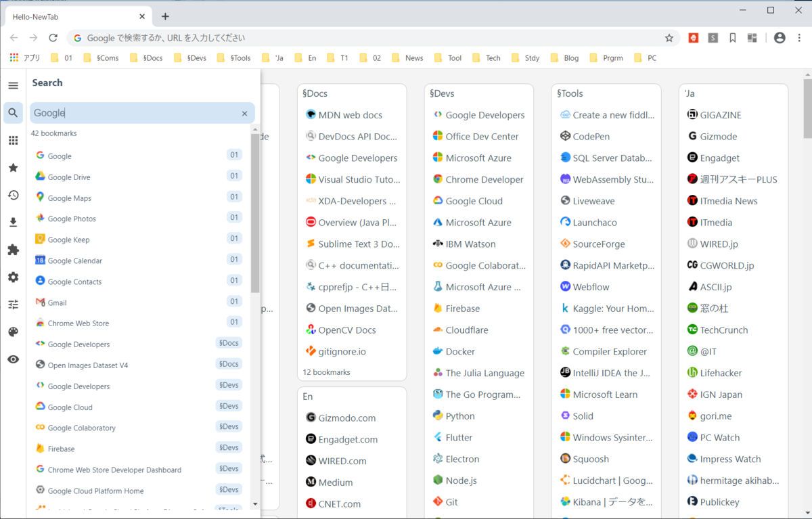Image resolution: width=812 pixels, height=519 pixels.
Task: Open the Prgrm bookmarks bar folder
Action: 606,58
